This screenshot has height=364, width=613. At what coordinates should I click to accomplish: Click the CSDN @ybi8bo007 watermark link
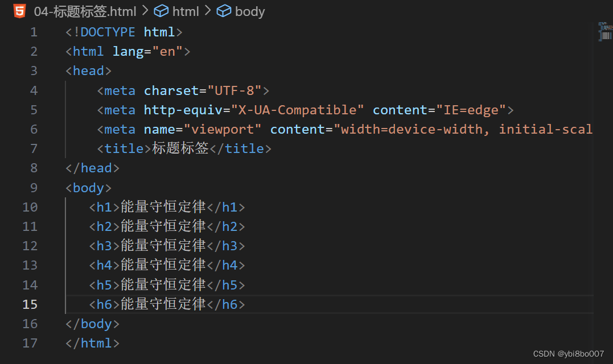[x=569, y=353]
